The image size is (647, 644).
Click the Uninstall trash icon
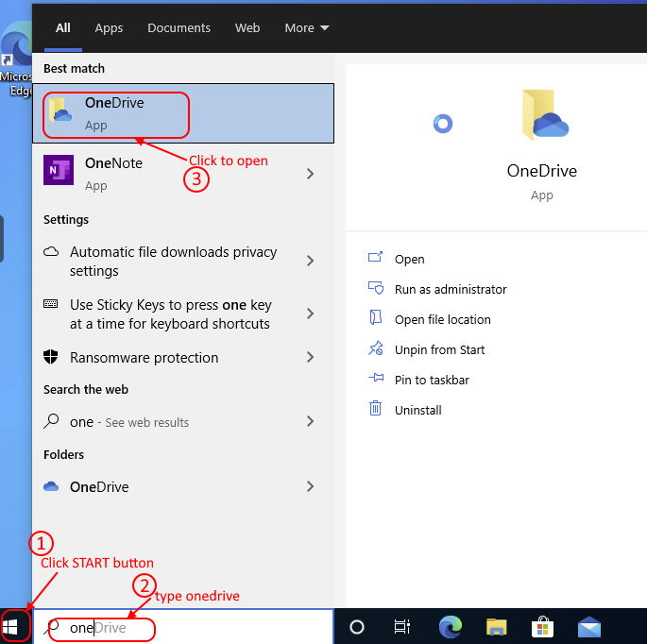tap(375, 408)
